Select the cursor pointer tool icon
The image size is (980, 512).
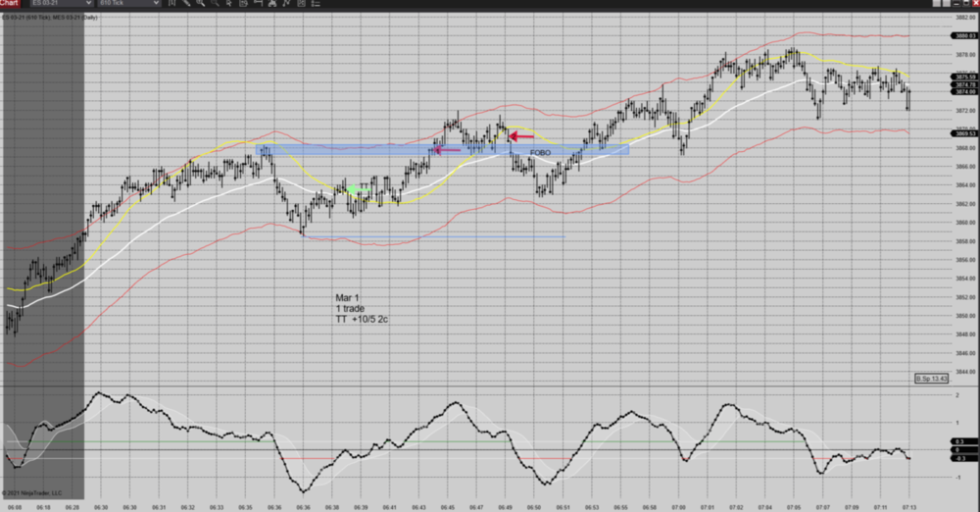click(228, 3)
